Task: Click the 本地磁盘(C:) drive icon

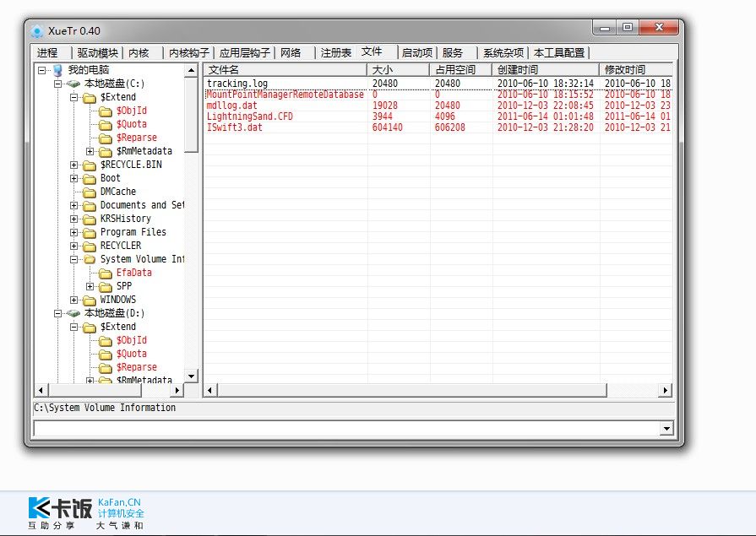Action: click(x=73, y=84)
